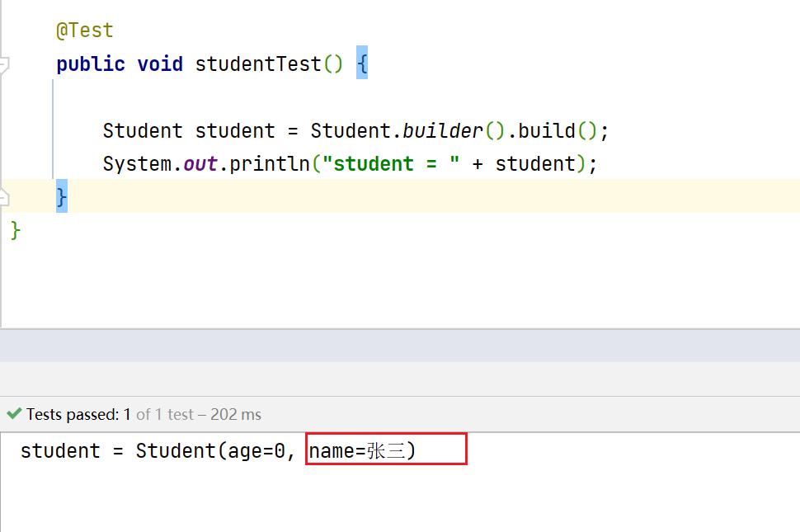
Task: Click the italic 'out' field reference
Action: 200,164
